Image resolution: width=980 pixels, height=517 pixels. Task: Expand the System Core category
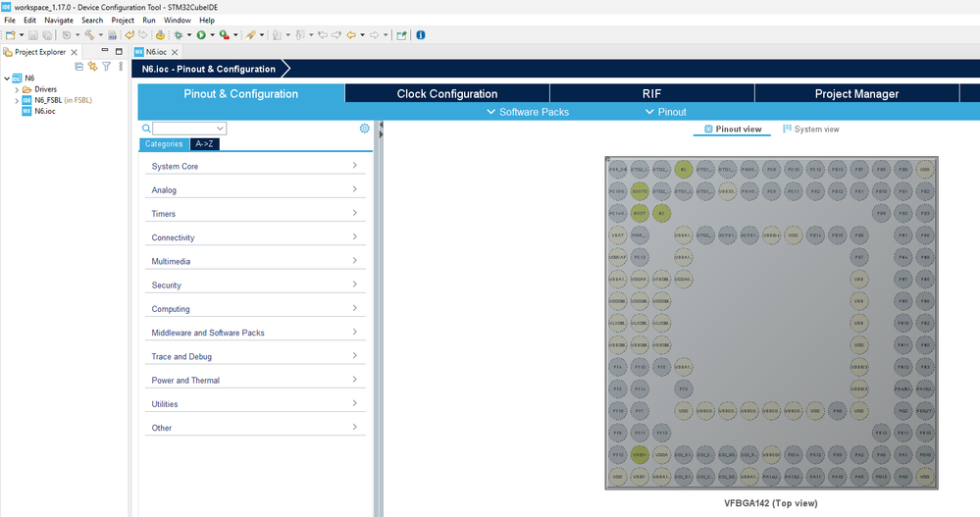255,166
